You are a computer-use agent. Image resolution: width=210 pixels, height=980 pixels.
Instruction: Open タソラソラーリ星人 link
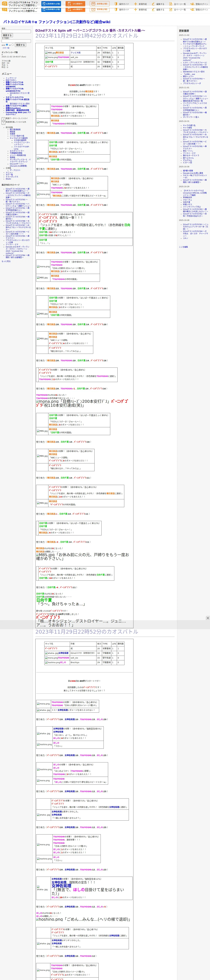coord(191,117)
